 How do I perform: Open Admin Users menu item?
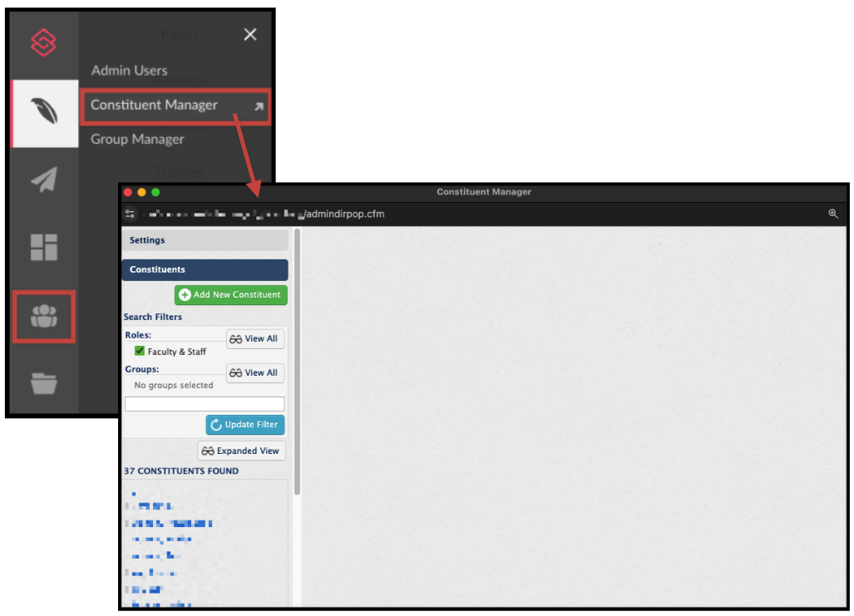tap(129, 71)
